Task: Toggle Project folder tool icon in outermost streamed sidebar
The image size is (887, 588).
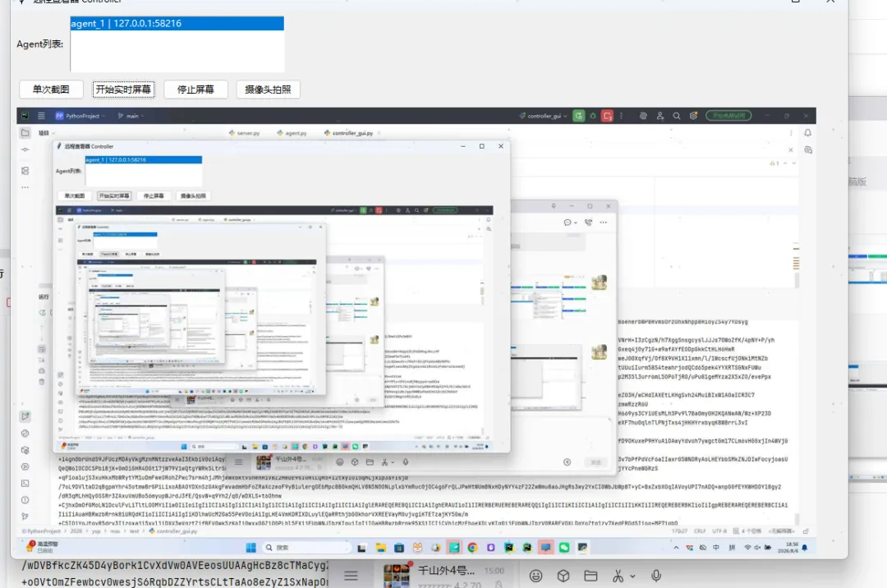Action: pos(25,133)
